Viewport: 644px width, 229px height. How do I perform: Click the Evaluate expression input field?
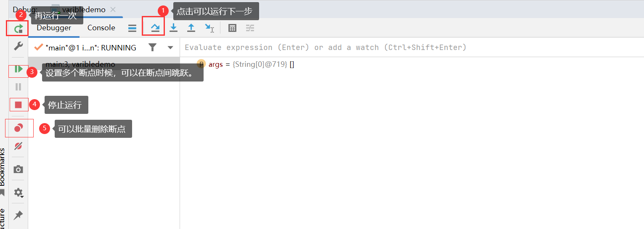coord(412,47)
